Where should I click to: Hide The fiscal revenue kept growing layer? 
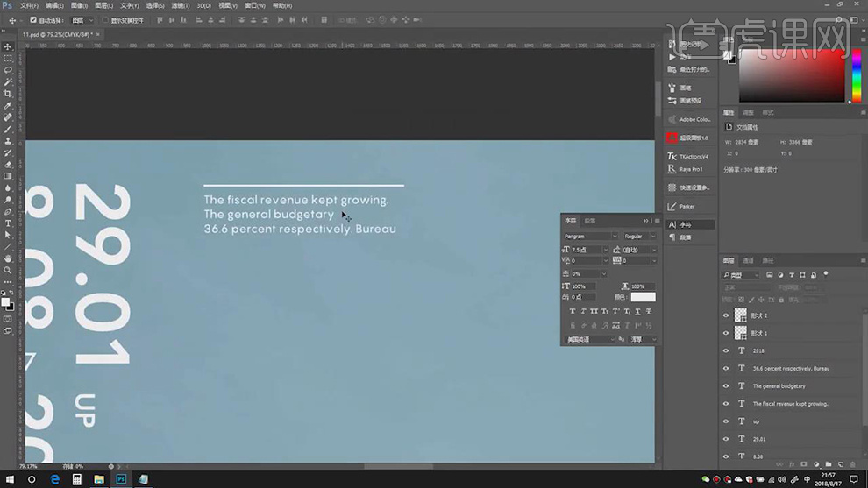tap(726, 404)
